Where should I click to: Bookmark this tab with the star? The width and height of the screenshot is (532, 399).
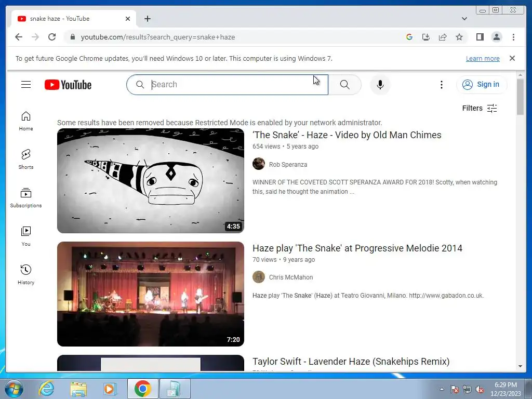point(459,37)
